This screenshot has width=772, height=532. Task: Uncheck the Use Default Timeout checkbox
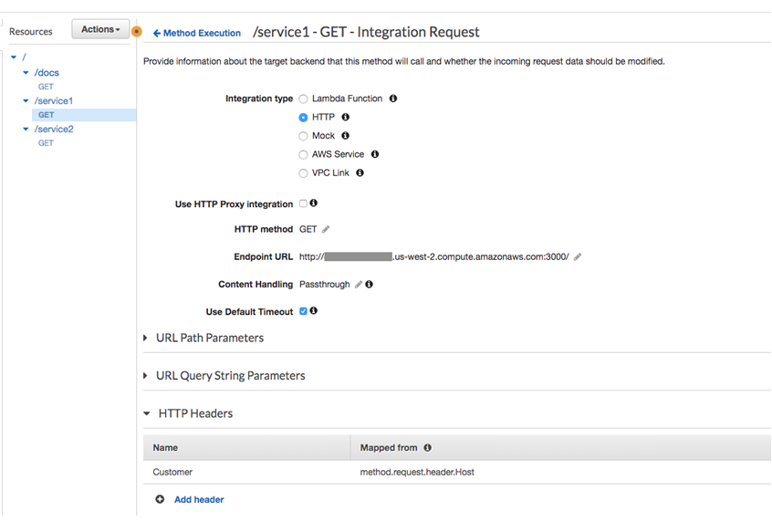(304, 311)
